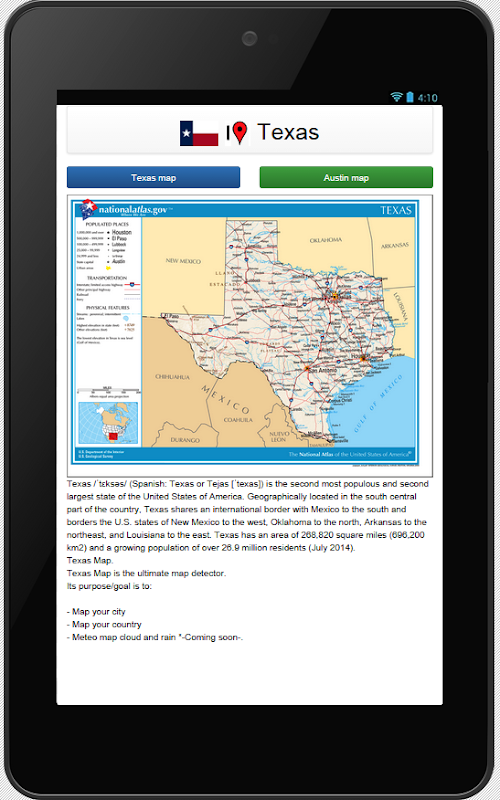Tap the TEXAS title on map banner

point(396,210)
